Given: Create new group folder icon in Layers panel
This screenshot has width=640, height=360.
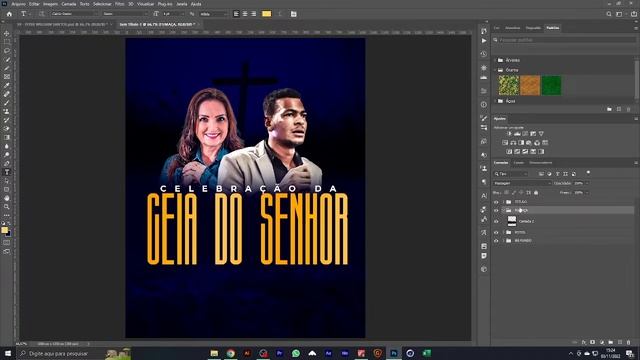Looking at the screenshot, I should 611,342.
